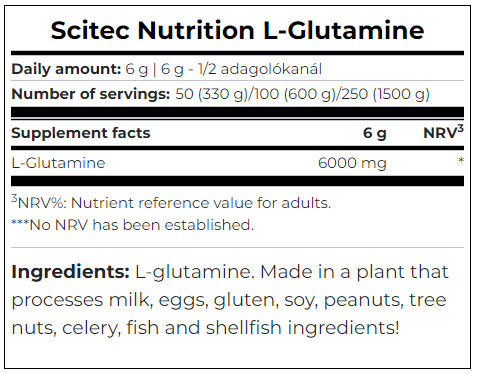The width and height of the screenshot is (477, 374).
Task: Click the Scitec Nutrition L-Glutamine title
Action: pyautogui.click(x=237, y=30)
